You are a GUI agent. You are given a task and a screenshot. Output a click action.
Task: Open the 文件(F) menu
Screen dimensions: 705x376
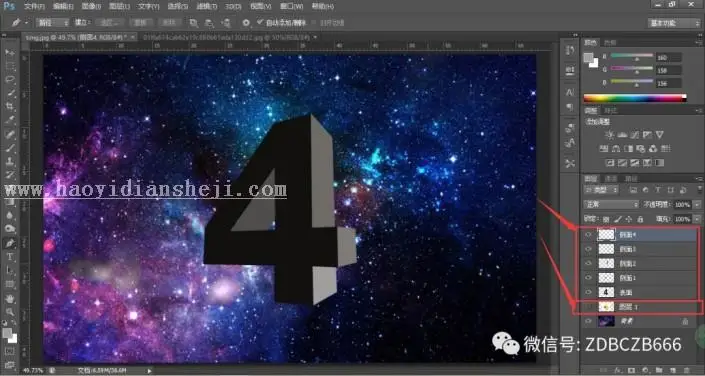tap(34, 6)
